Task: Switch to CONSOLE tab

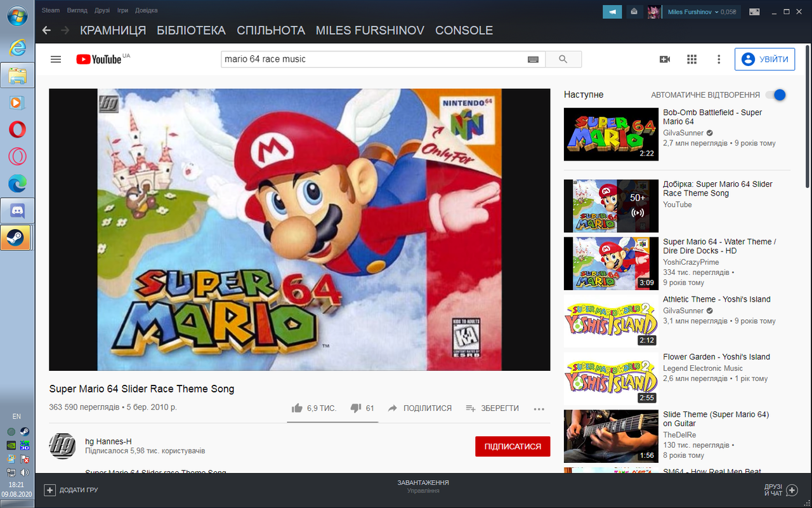Action: tap(464, 30)
